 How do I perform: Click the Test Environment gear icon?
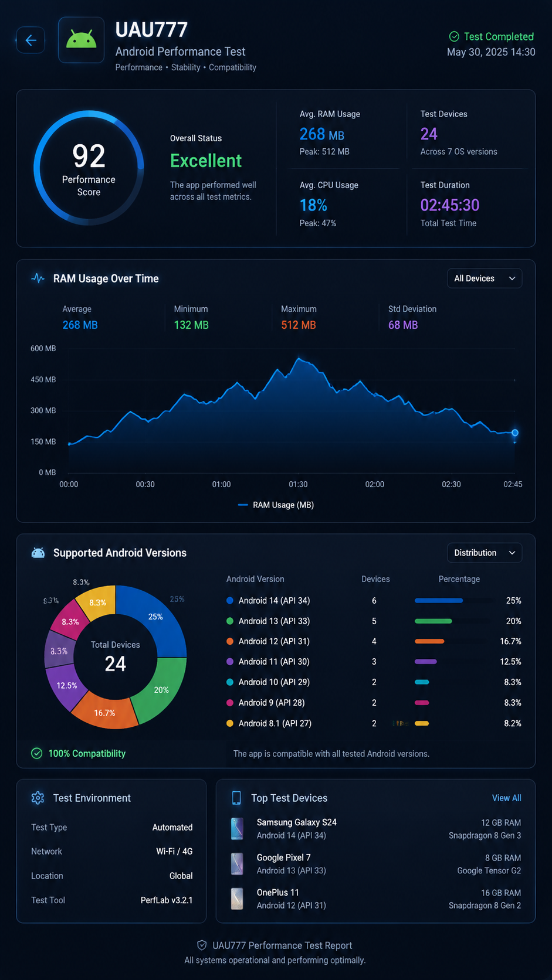pyautogui.click(x=38, y=798)
